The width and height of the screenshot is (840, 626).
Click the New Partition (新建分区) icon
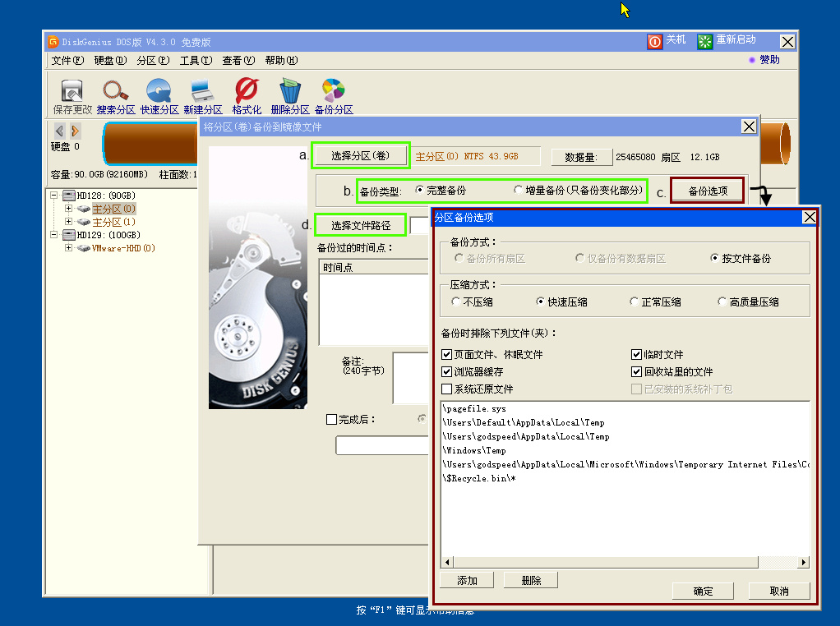202,90
